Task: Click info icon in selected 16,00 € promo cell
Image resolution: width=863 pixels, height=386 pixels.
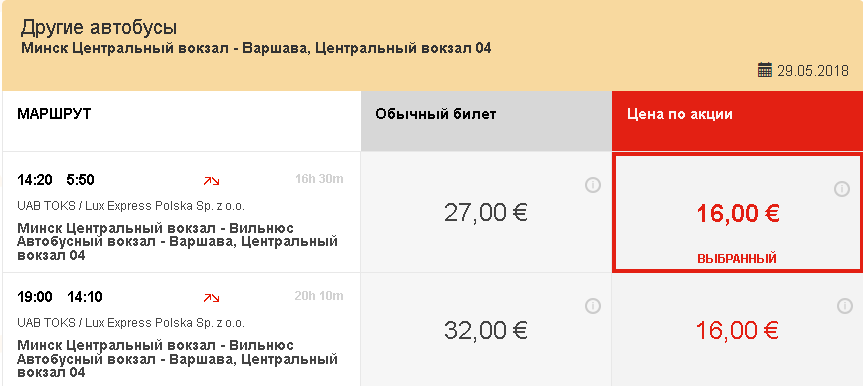Action: click(x=842, y=189)
